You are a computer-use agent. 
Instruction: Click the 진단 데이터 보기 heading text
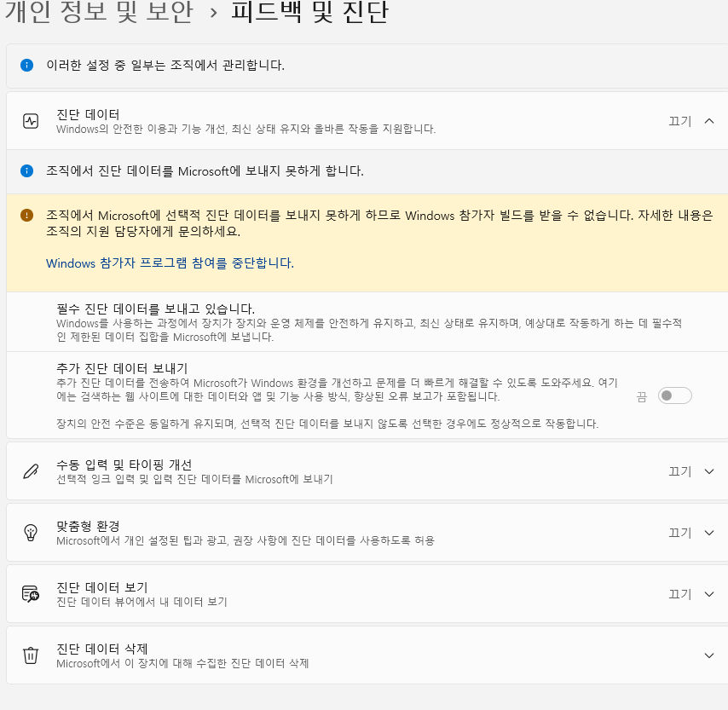102,587
